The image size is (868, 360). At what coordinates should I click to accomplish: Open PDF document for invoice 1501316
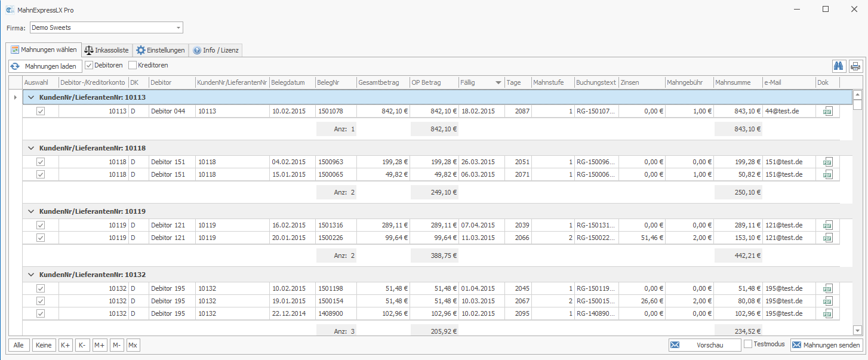[x=827, y=225]
